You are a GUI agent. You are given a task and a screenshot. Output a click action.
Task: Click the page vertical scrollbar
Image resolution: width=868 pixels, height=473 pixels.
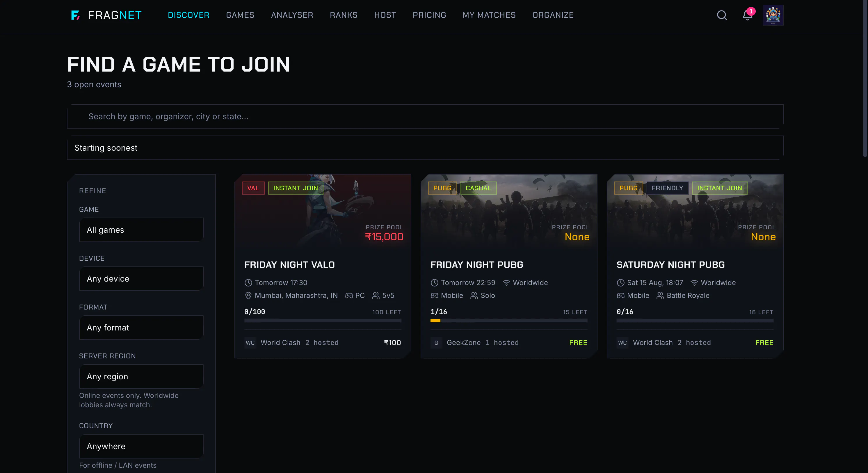click(x=865, y=79)
